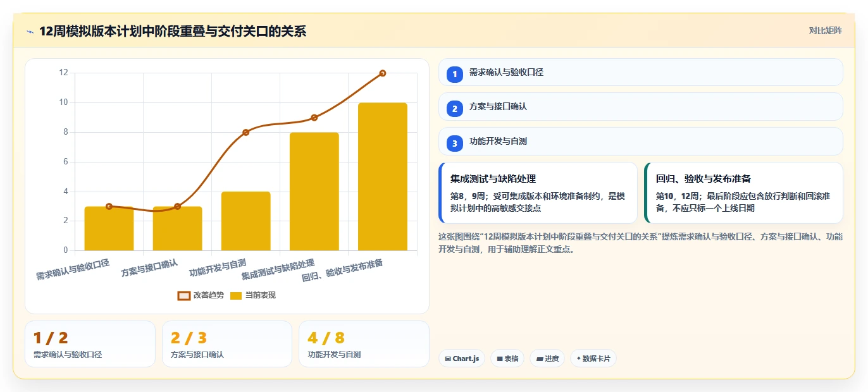Click the x-axis label 回归、验收与发布准备
The image size is (868, 392).
[x=342, y=270]
